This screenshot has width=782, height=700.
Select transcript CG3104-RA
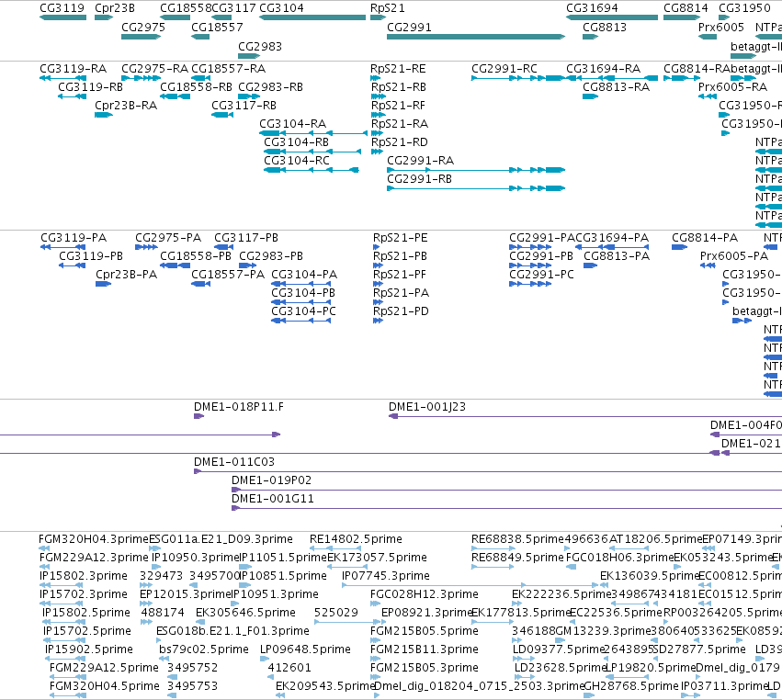pos(313,133)
